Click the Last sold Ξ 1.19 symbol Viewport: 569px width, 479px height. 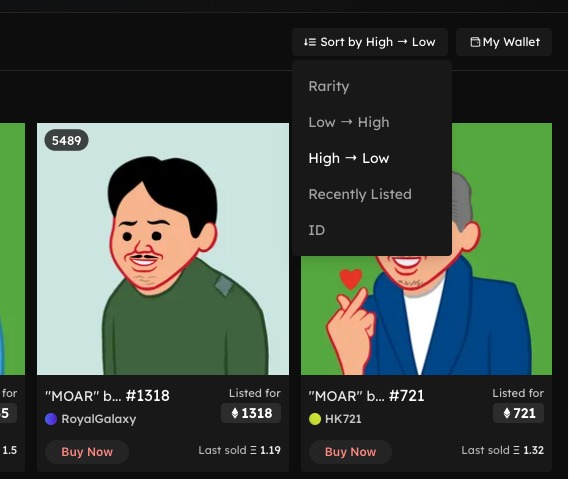point(253,450)
